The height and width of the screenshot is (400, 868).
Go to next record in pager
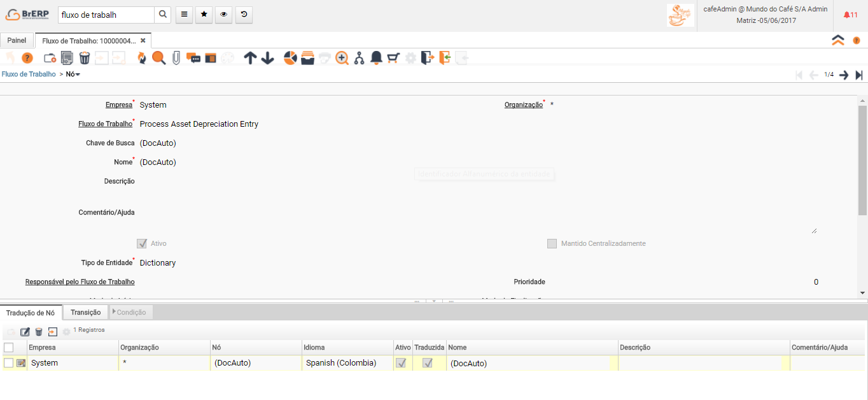pyautogui.click(x=844, y=75)
